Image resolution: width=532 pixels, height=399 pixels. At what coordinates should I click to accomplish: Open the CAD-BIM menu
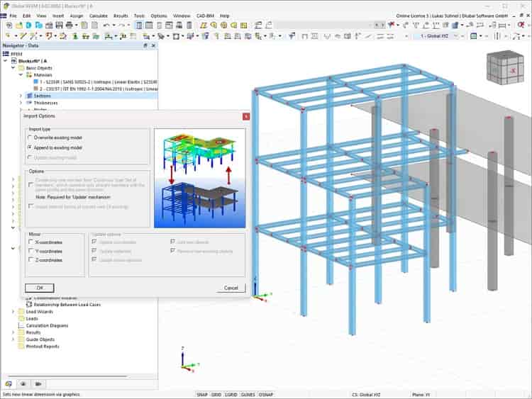coord(205,16)
